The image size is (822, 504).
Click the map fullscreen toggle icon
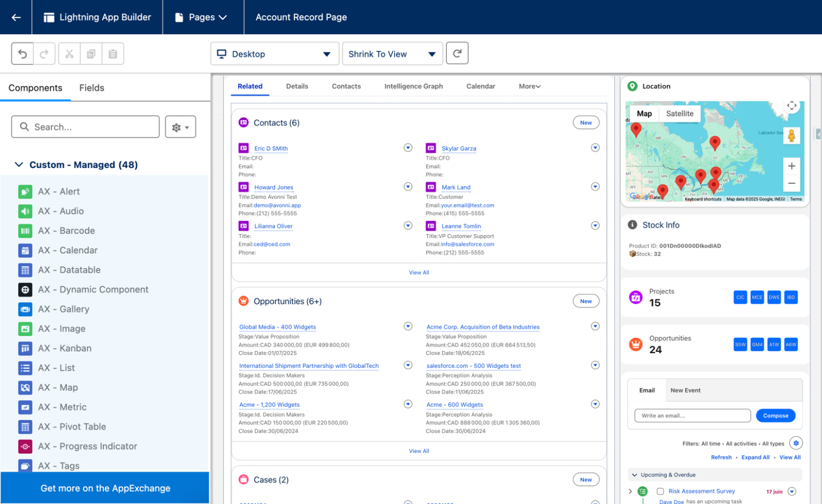pyautogui.click(x=792, y=106)
